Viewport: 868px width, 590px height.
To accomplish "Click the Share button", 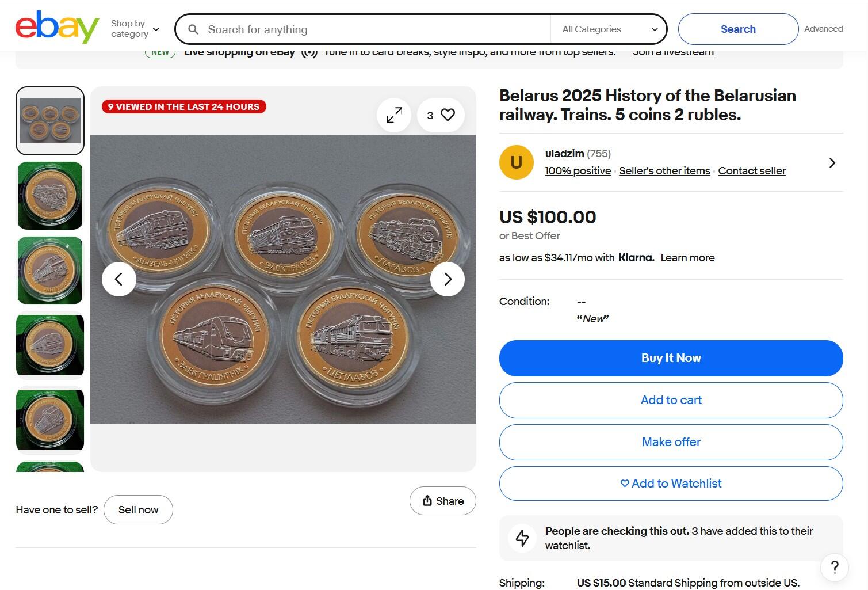I will [x=443, y=501].
